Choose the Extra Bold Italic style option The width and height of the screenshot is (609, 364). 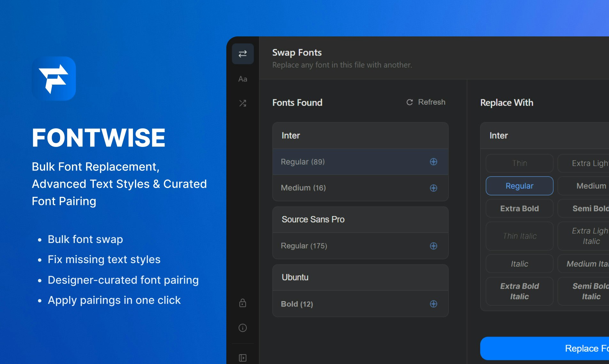pyautogui.click(x=519, y=291)
